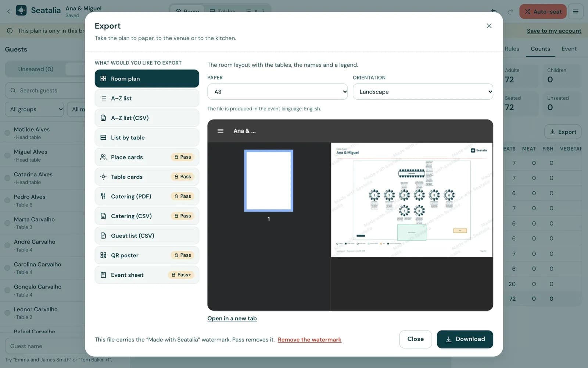Open the hamburger menu in the PDF preview
Viewport: 588px width, 368px height.
tap(220, 131)
